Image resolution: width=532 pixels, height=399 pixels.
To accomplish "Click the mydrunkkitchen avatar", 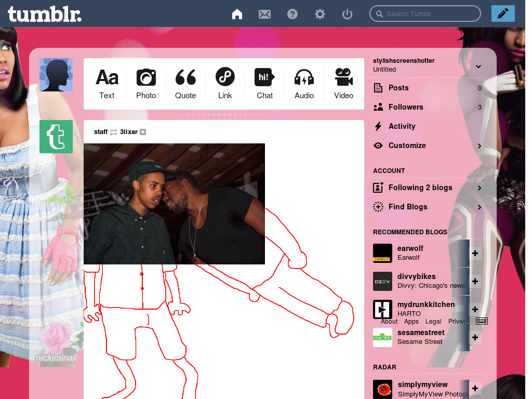I will pyautogui.click(x=382, y=310).
